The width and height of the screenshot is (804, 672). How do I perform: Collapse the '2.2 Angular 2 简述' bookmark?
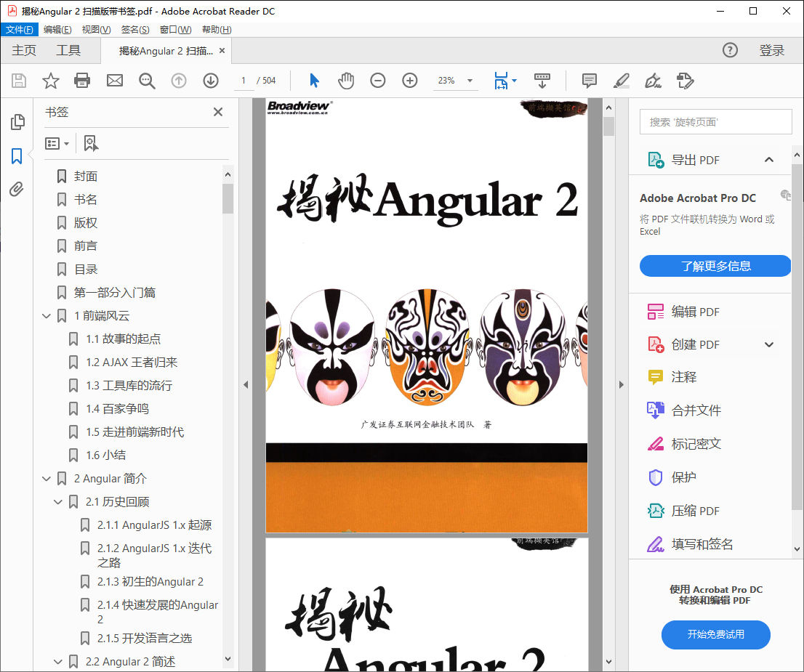coord(58,662)
